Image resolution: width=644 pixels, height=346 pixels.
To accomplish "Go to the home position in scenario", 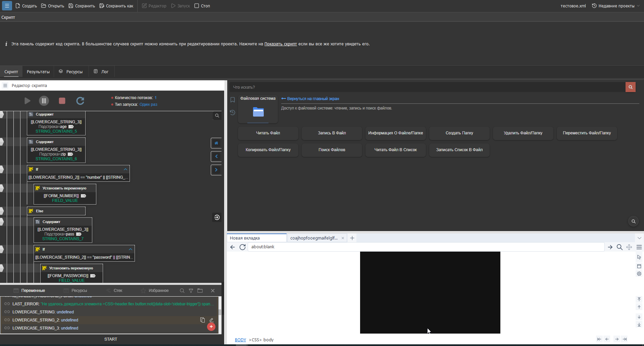I will coord(216,143).
